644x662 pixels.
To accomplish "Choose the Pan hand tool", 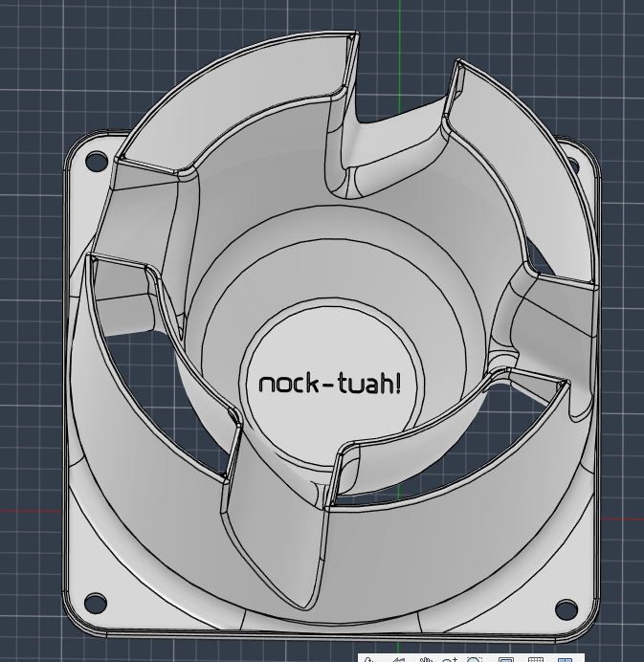I will pos(426,660).
